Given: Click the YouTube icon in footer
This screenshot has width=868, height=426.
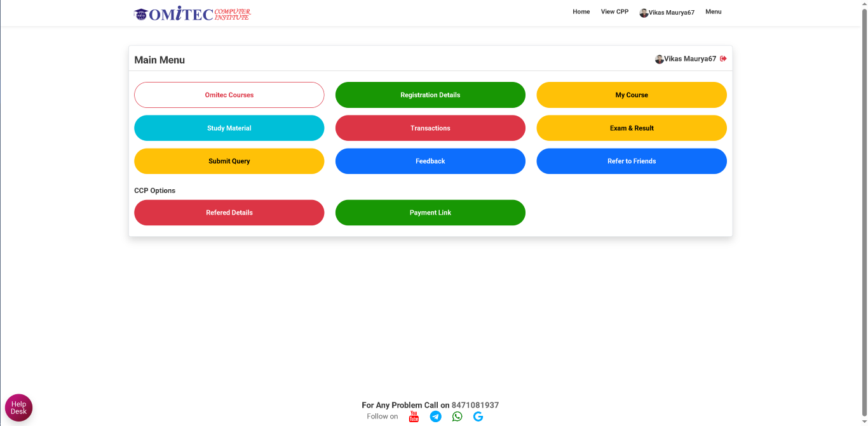Looking at the screenshot, I should pyautogui.click(x=414, y=416).
